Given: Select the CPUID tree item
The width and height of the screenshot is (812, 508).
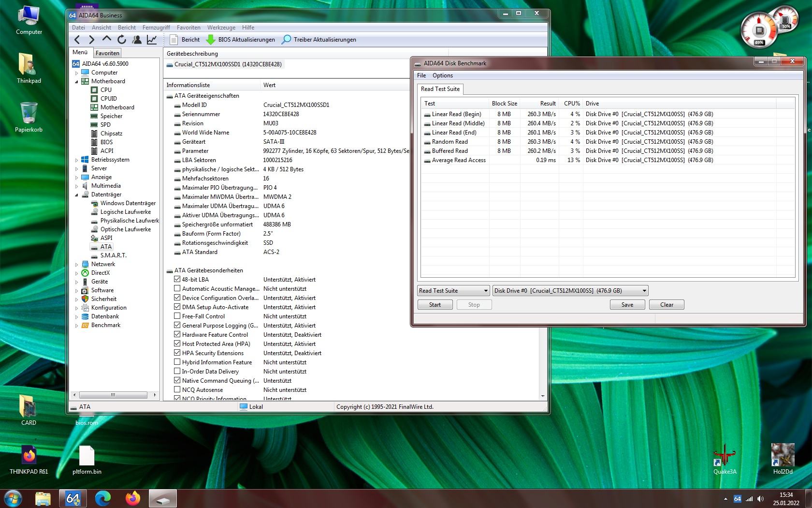Looking at the screenshot, I should click(x=104, y=99).
